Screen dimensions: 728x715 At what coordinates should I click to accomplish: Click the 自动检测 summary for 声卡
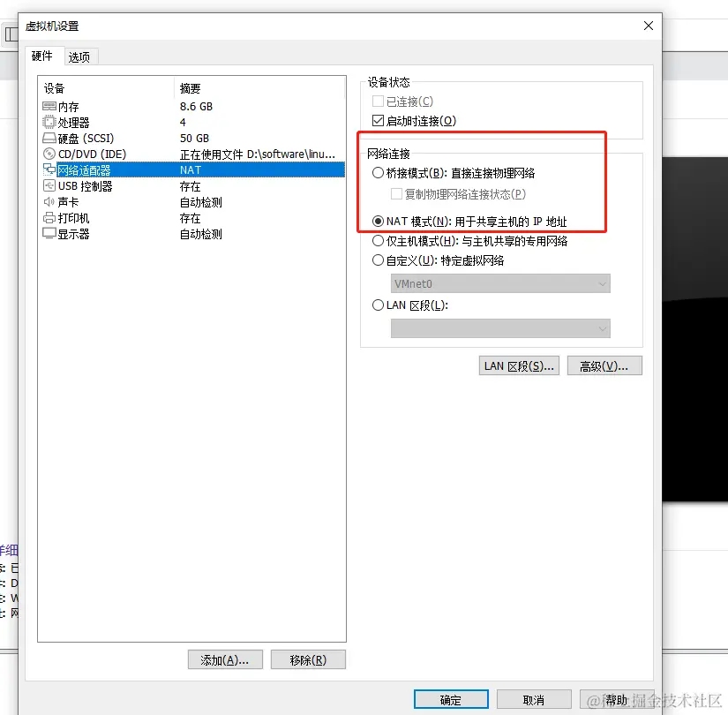click(200, 201)
